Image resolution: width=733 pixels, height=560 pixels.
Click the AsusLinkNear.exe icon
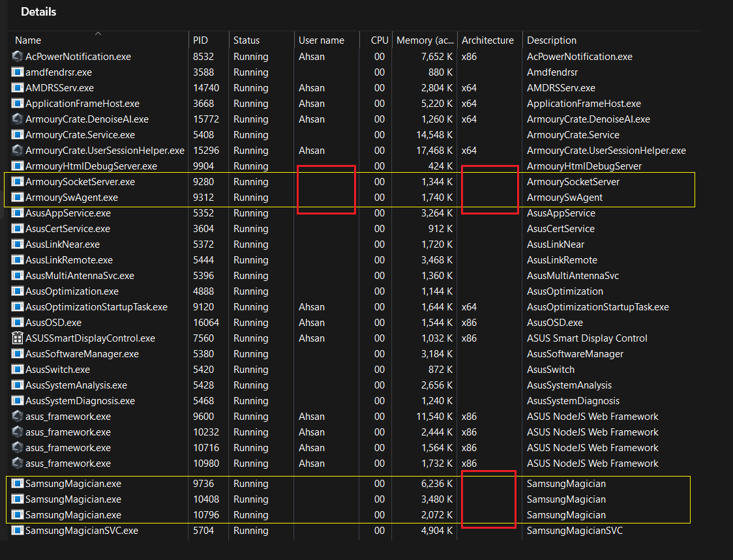tap(18, 244)
